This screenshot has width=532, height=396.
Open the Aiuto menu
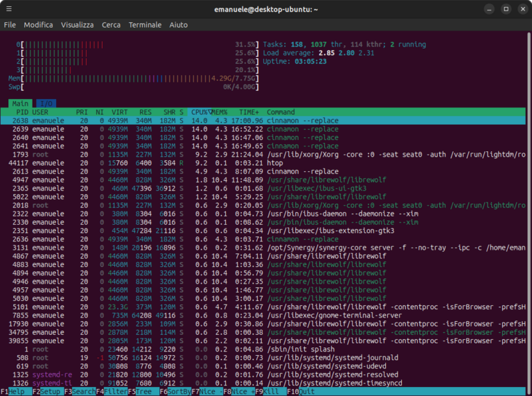pyautogui.click(x=179, y=25)
